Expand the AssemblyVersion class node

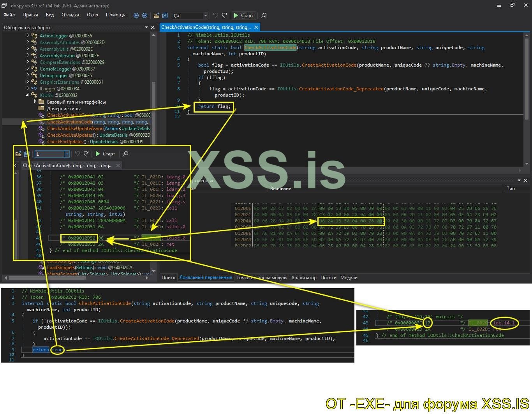point(28,55)
